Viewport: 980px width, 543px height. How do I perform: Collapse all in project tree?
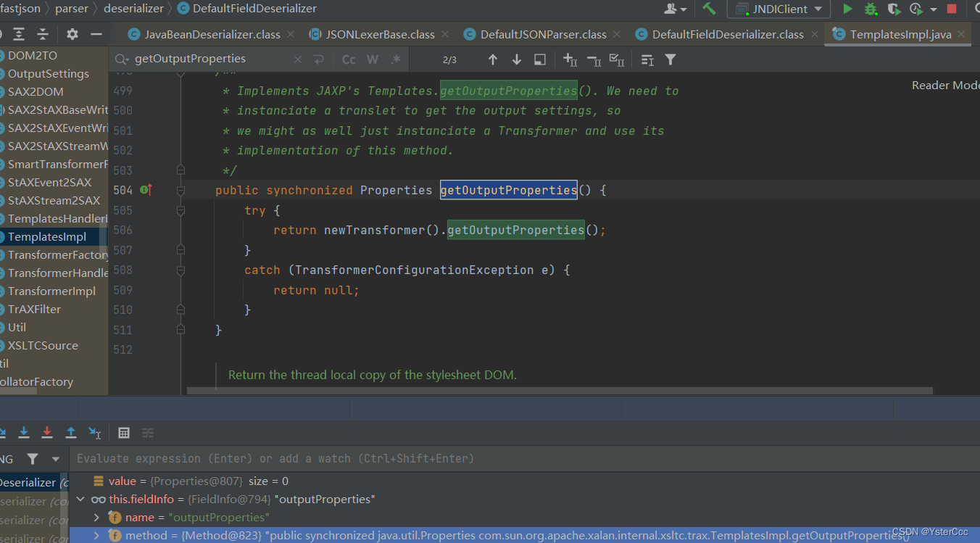coord(43,34)
